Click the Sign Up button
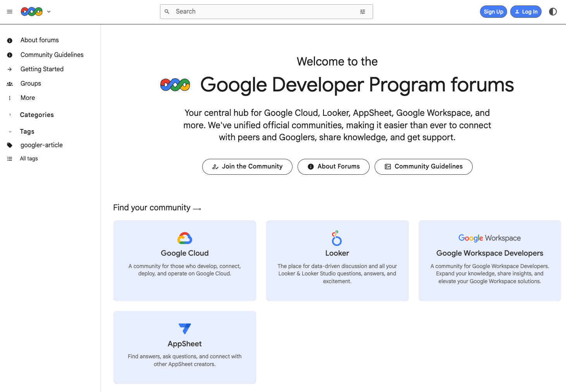The width and height of the screenshot is (566, 392). pyautogui.click(x=494, y=12)
